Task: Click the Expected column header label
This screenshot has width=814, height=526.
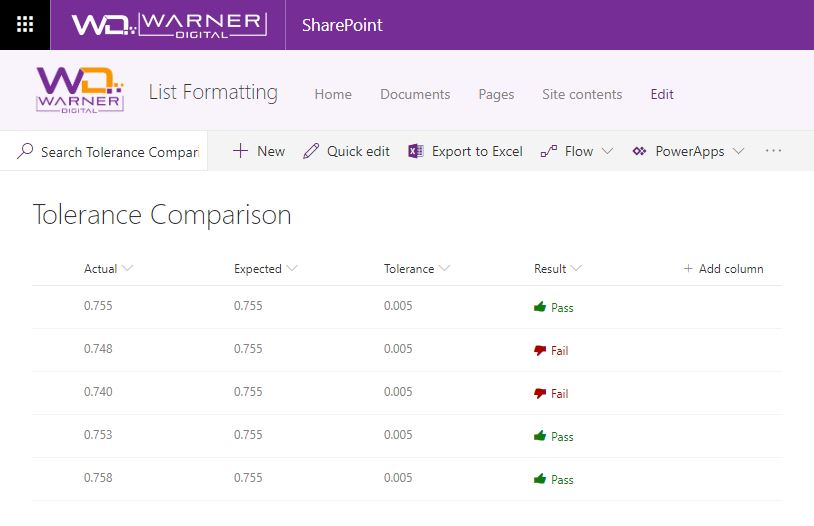Action: tap(257, 269)
